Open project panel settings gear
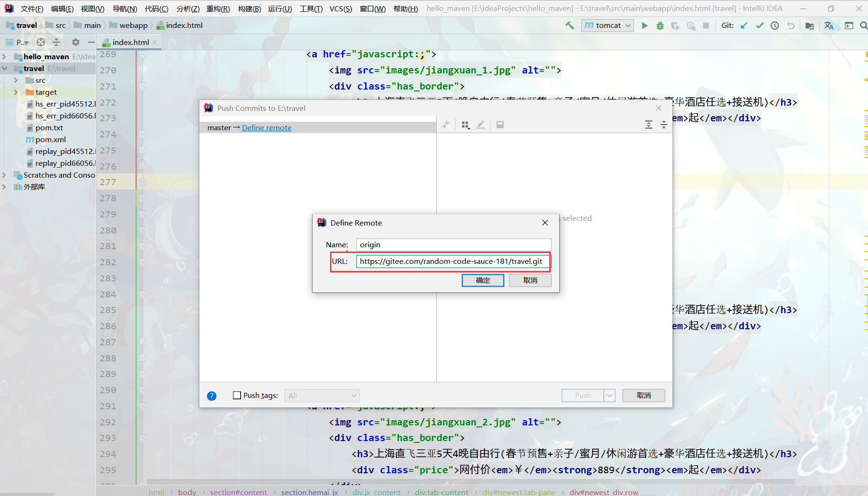This screenshot has height=496, width=868. click(76, 42)
